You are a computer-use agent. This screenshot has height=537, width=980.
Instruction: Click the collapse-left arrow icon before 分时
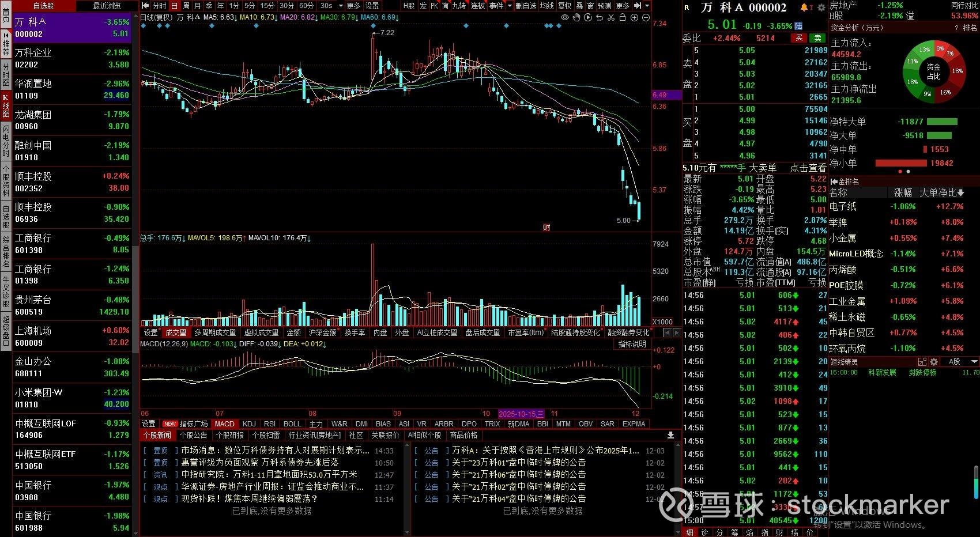click(145, 6)
